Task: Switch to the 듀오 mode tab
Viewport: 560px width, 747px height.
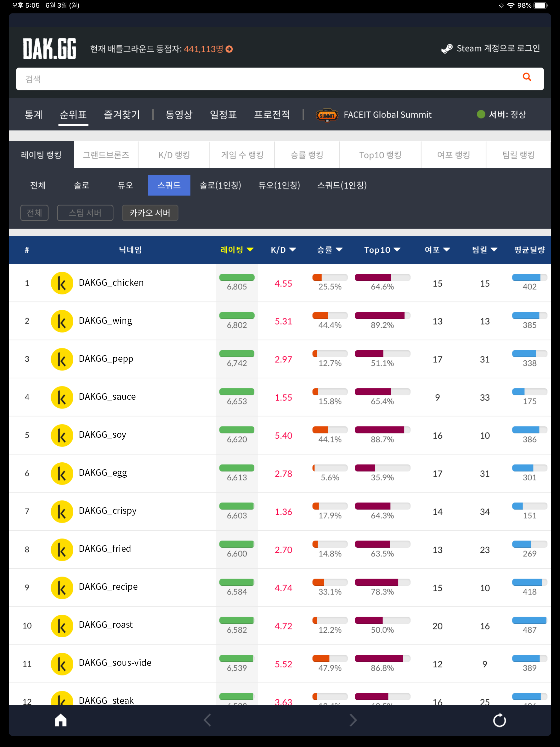Action: (125, 185)
